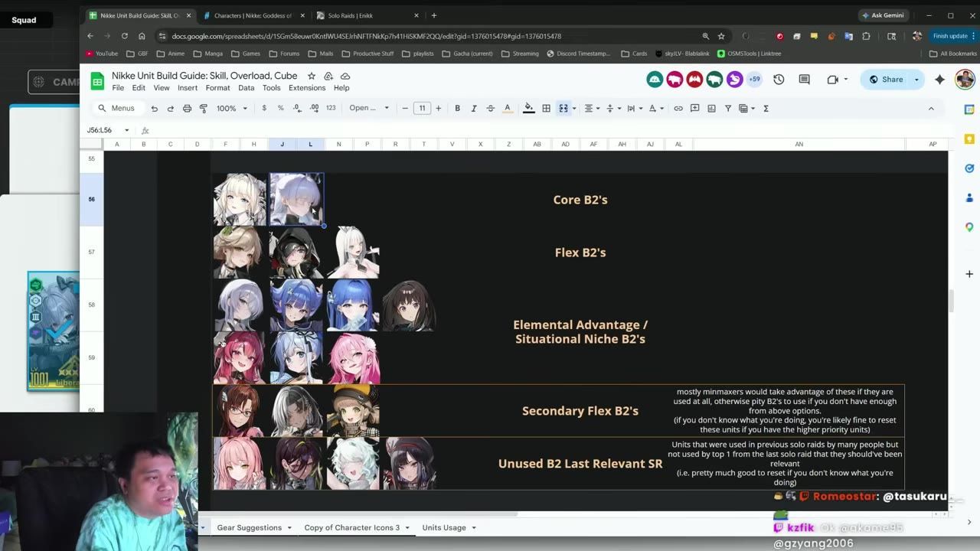Click the +59 collaborators badge
The width and height of the screenshot is (980, 551).
point(754,80)
